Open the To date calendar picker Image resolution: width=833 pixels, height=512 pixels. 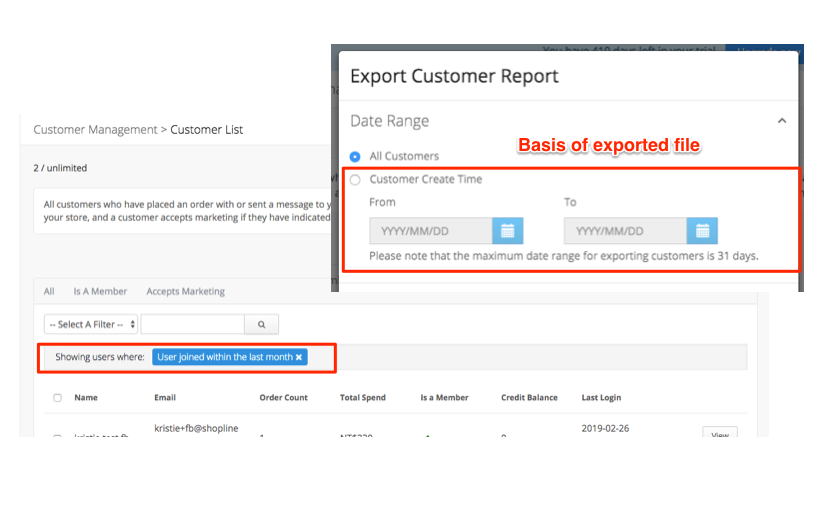(702, 231)
